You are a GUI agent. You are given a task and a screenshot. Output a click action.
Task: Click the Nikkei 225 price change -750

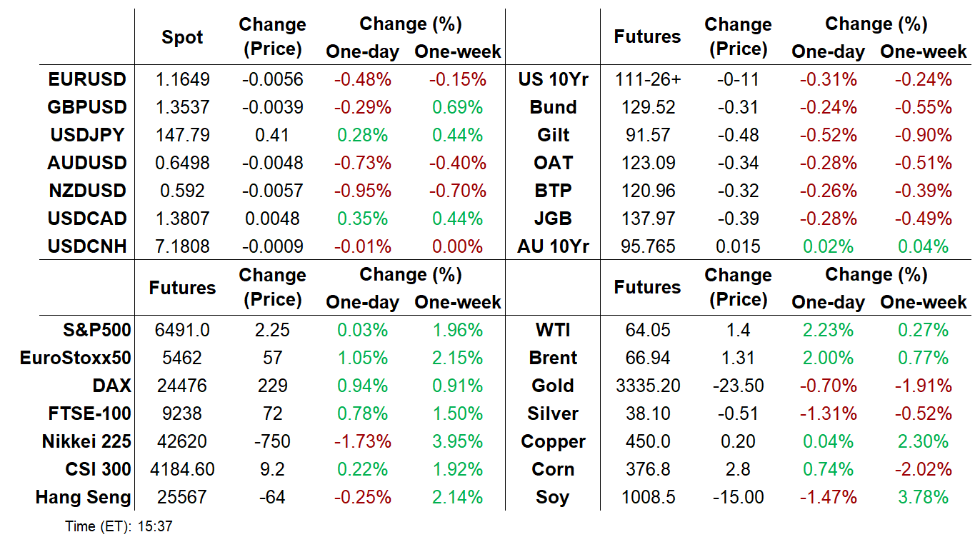[x=272, y=441]
